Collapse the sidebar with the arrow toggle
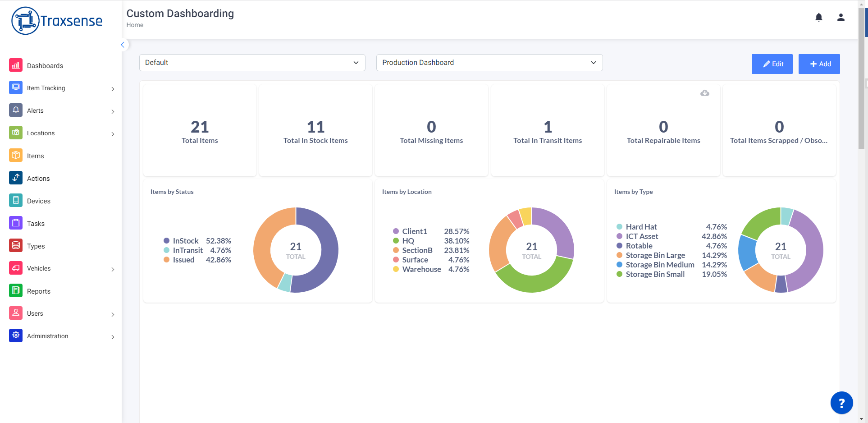The image size is (868, 423). [x=123, y=45]
